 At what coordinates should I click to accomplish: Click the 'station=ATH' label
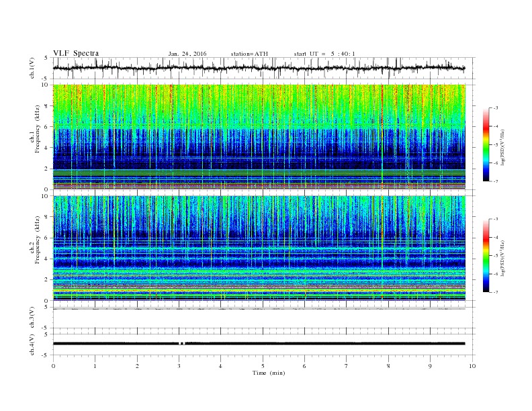[249, 54]
